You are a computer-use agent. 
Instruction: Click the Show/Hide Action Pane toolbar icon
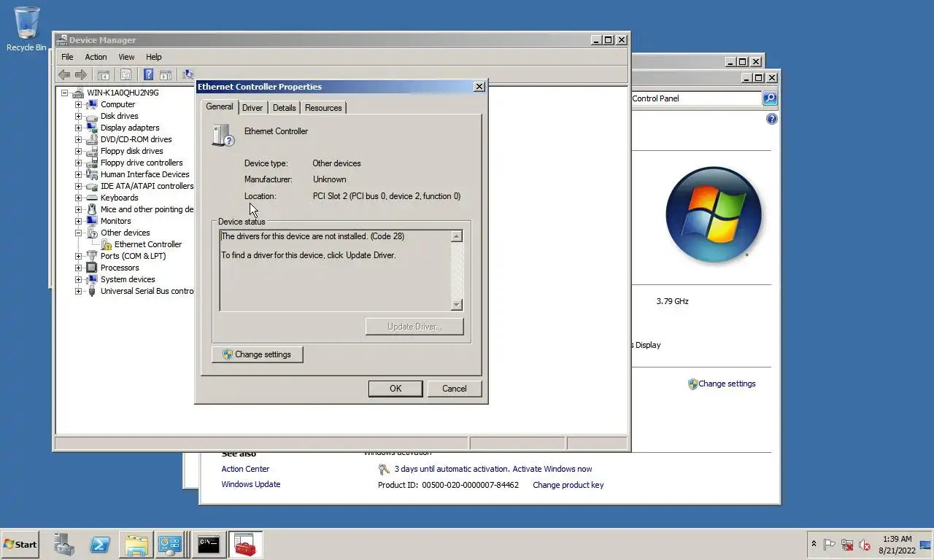coord(166,74)
